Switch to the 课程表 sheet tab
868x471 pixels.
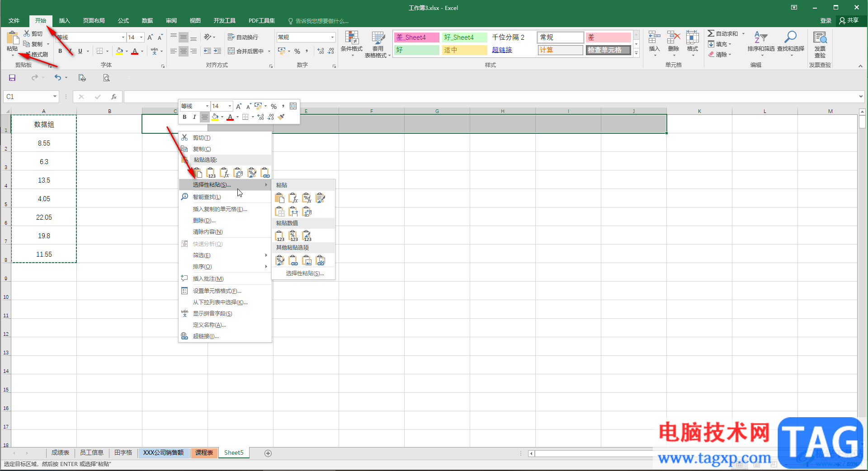[204, 452]
